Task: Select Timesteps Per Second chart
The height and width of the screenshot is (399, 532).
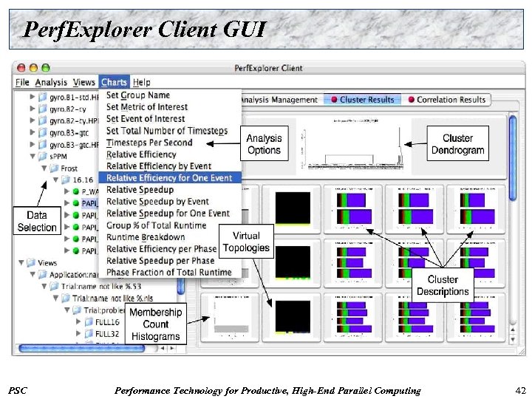Action: [x=170, y=143]
